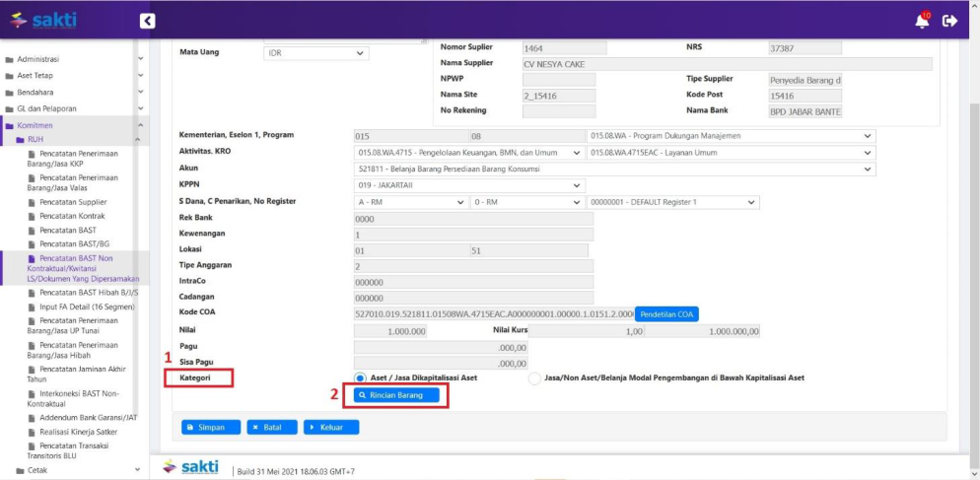This screenshot has height=480, width=980.
Task: Click the Simpan button
Action: pos(210,427)
